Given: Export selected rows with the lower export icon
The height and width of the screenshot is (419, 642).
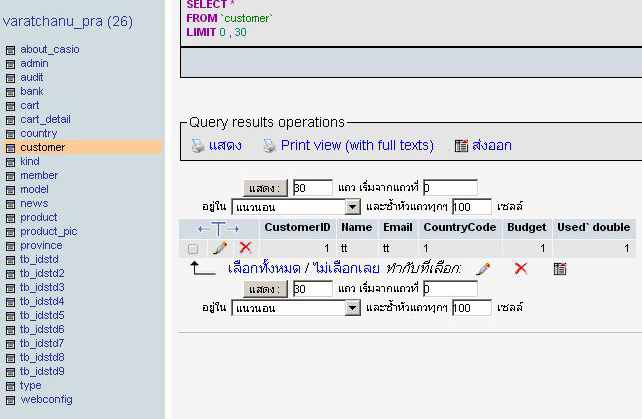Looking at the screenshot, I should 560,269.
